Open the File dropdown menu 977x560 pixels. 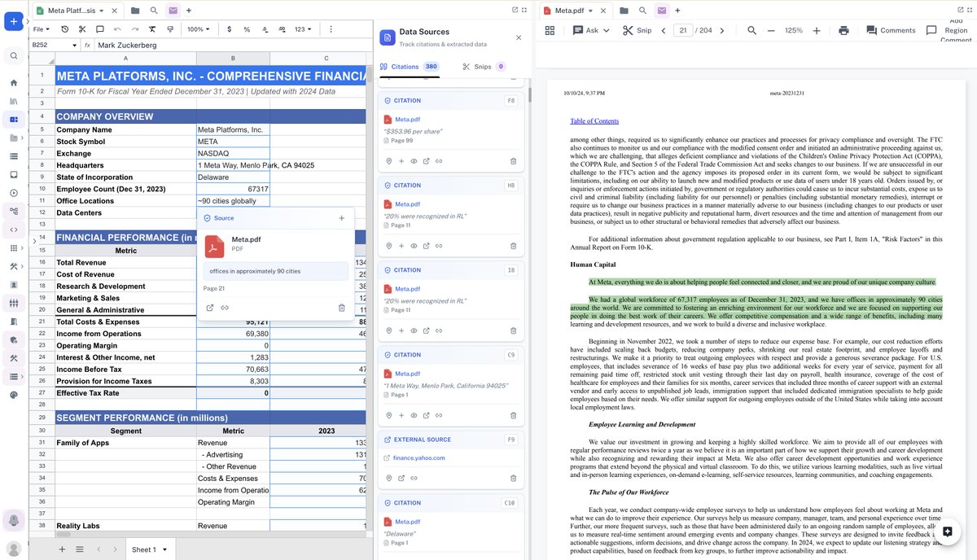[40, 29]
